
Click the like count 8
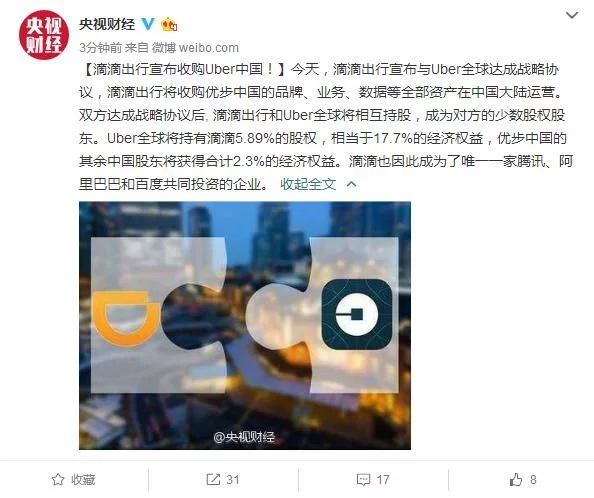(533, 480)
